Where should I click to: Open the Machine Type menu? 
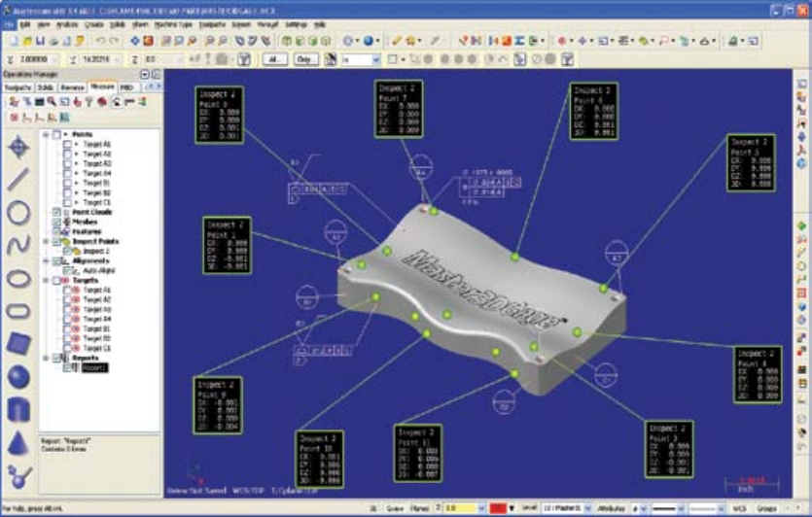(x=173, y=24)
